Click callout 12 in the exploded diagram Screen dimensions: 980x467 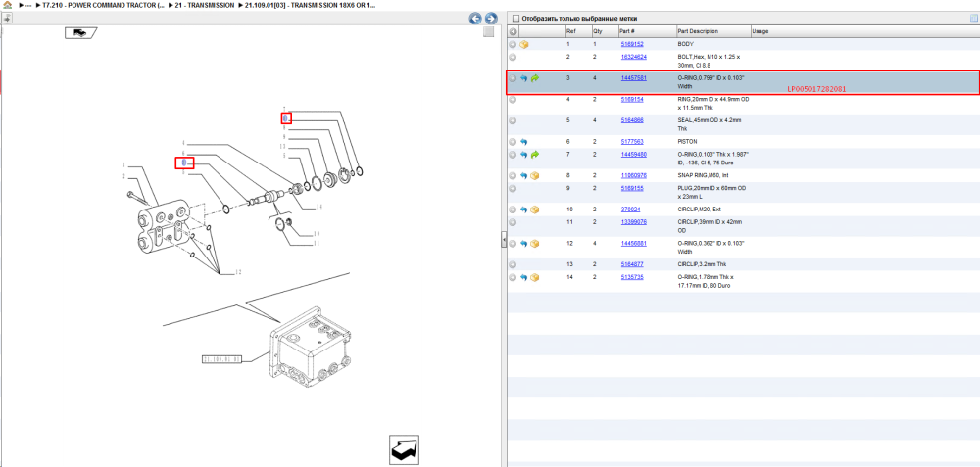(x=238, y=272)
